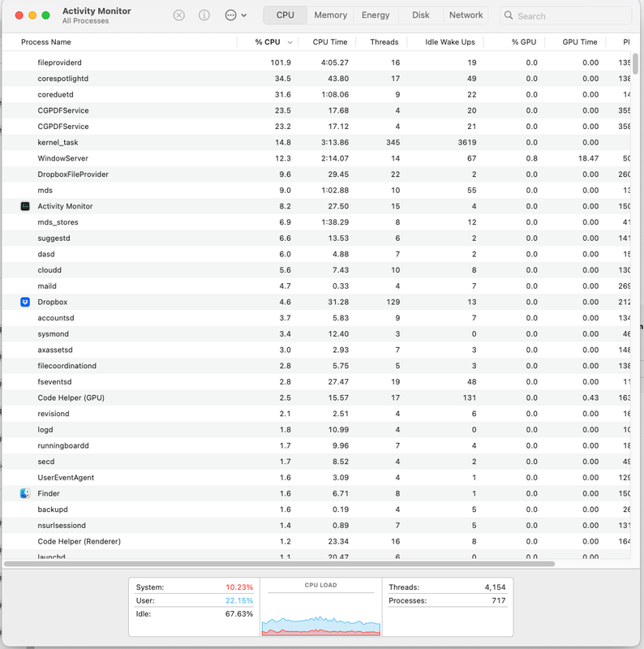
Task: Select the cloudd process row
Action: point(316,270)
